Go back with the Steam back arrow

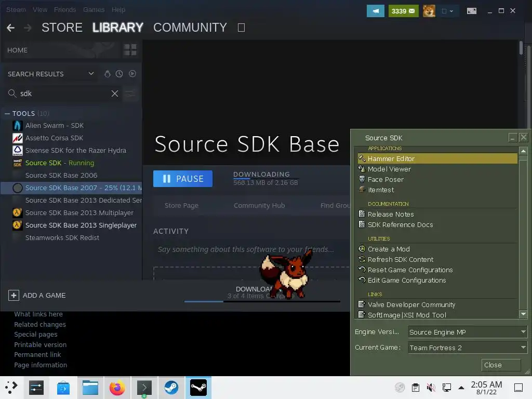pyautogui.click(x=10, y=28)
